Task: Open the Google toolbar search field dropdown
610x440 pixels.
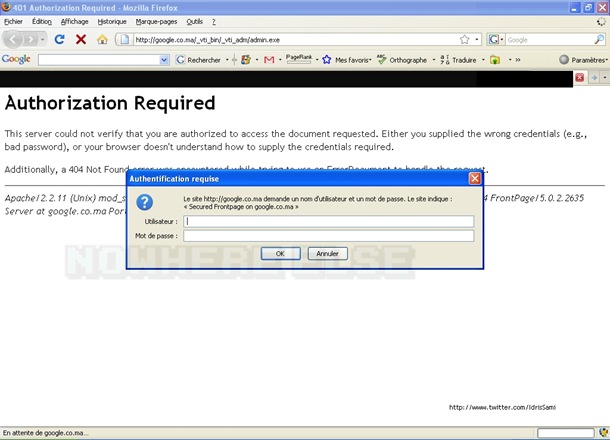Action: coord(164,60)
